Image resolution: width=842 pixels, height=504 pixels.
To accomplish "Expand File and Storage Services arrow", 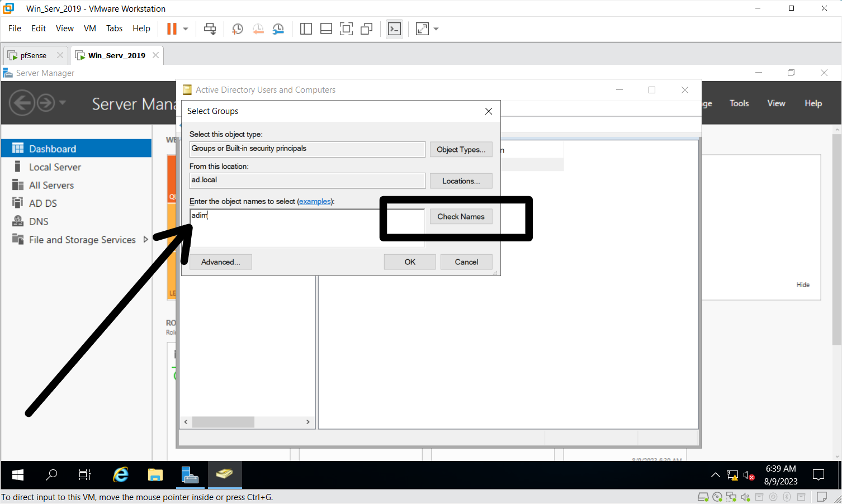I will tap(145, 240).
